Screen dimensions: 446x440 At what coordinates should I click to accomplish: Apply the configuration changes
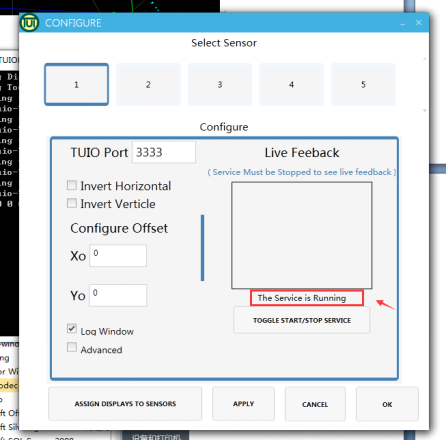pyautogui.click(x=243, y=404)
